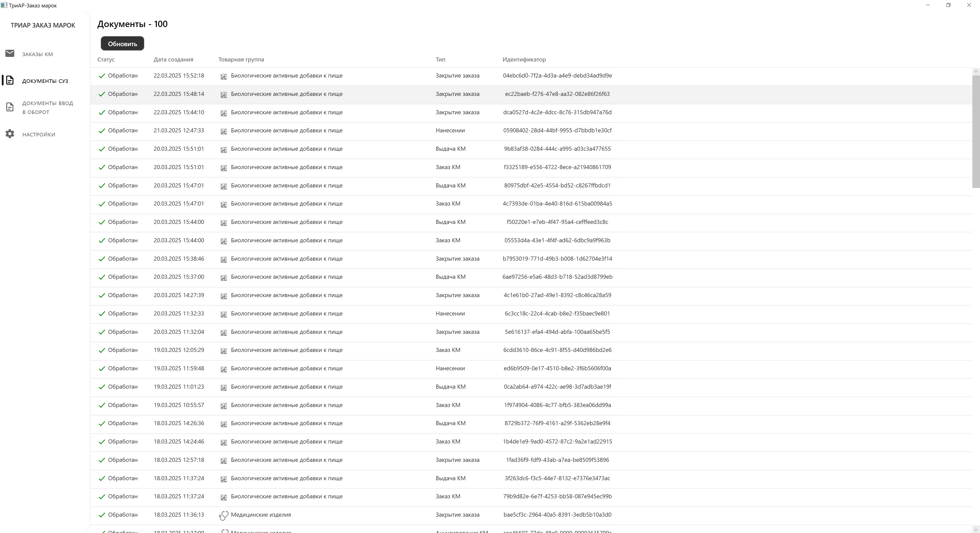Click the product group icon in 19.03.2025 12:05:29 row
The height and width of the screenshot is (533, 980).
224,350
